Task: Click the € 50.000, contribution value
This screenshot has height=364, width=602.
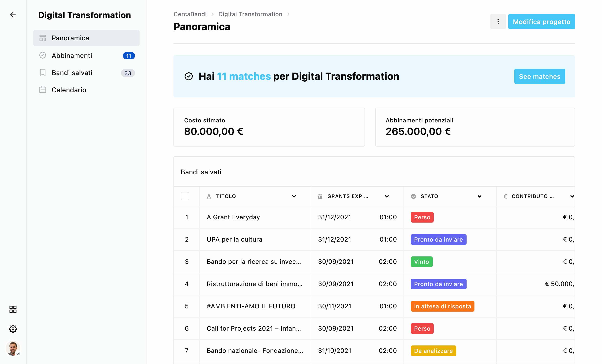Action: click(559, 284)
